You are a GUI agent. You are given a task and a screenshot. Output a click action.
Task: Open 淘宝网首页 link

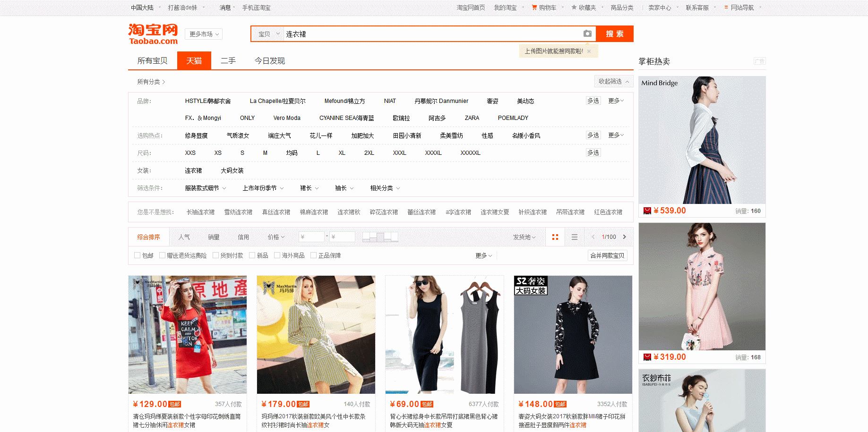tap(471, 8)
